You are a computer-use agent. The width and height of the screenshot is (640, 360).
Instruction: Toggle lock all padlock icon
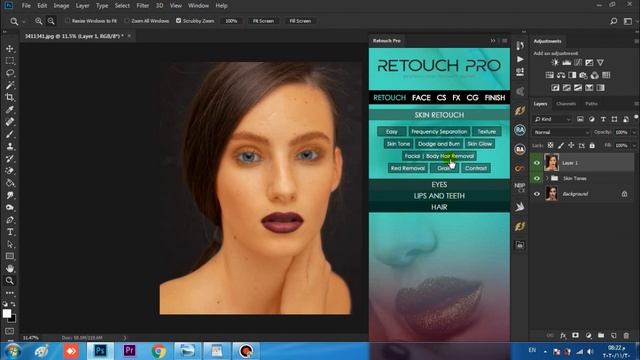coord(592,145)
